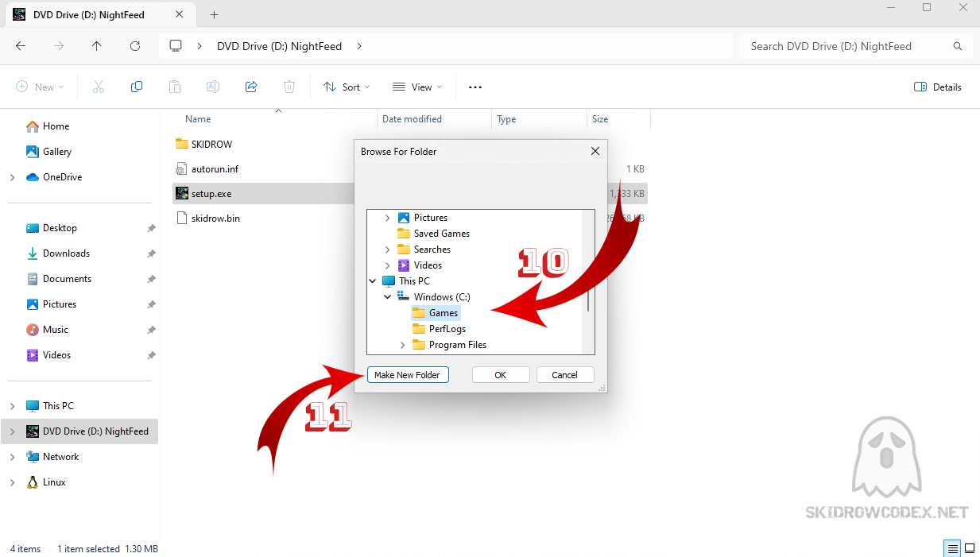The height and width of the screenshot is (557, 980).
Task: Switch to large icons view layout
Action: pos(970,549)
